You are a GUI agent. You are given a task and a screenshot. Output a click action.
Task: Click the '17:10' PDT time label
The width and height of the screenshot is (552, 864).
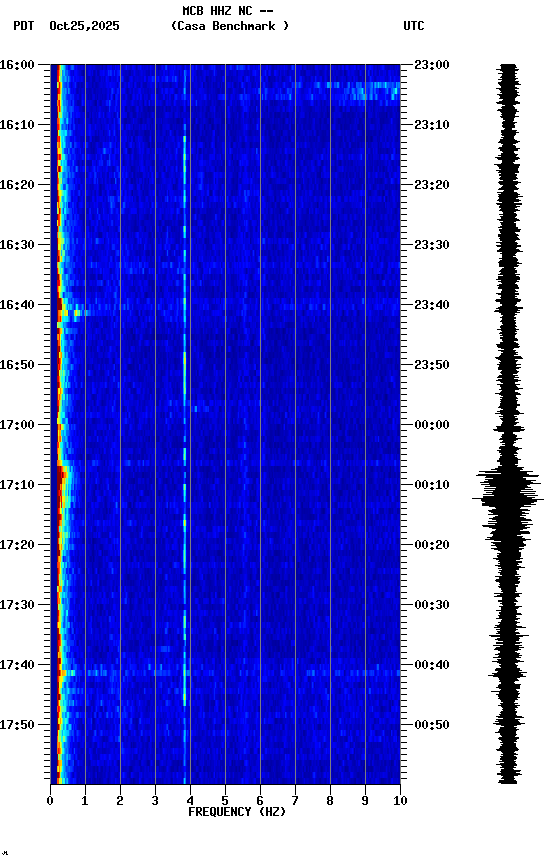click(17, 485)
